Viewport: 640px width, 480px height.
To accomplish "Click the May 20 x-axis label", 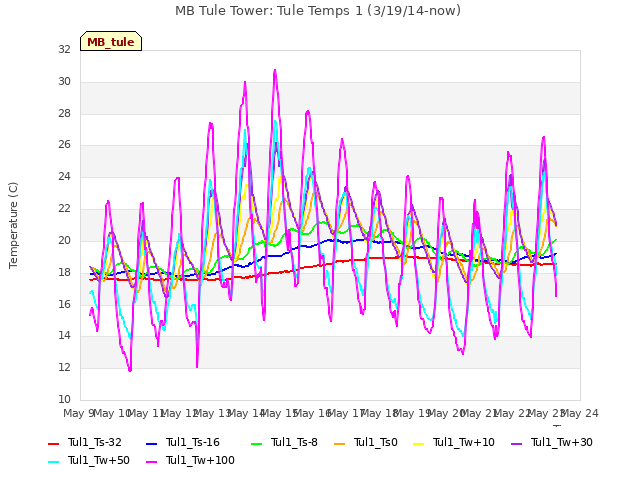I will click(446, 413).
